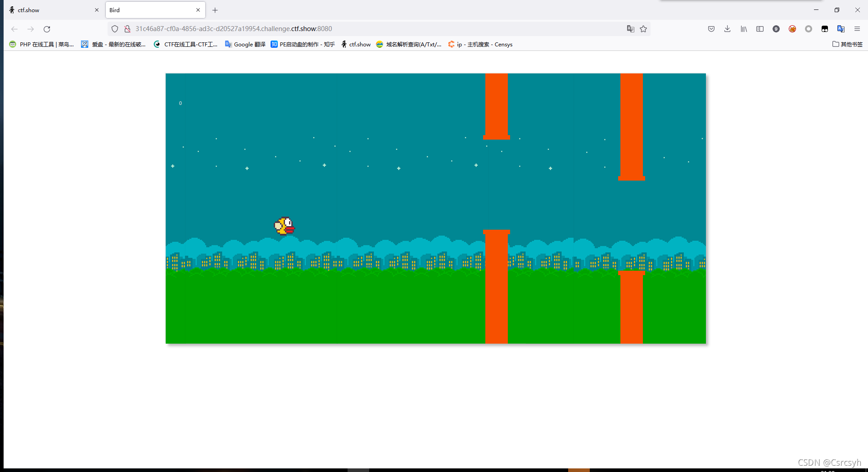Toggle the sidebar view icon
The height and width of the screenshot is (472, 868).
pyautogui.click(x=760, y=29)
